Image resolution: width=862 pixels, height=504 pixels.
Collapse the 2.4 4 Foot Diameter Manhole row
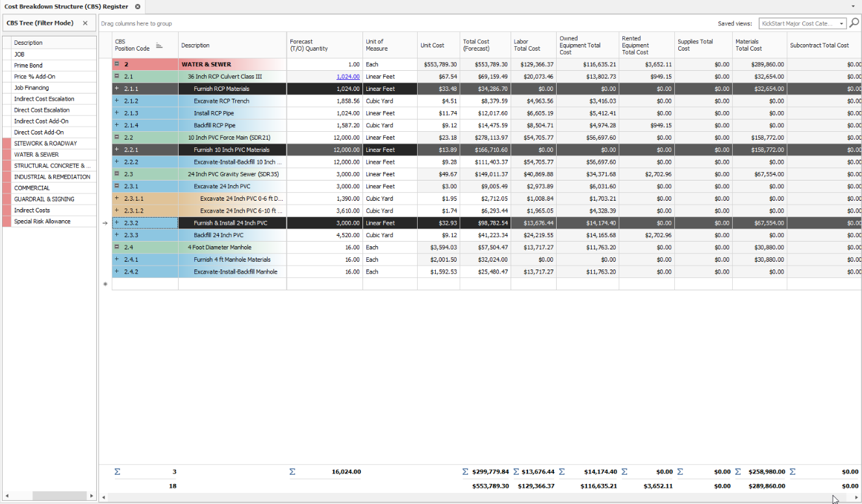click(x=117, y=247)
